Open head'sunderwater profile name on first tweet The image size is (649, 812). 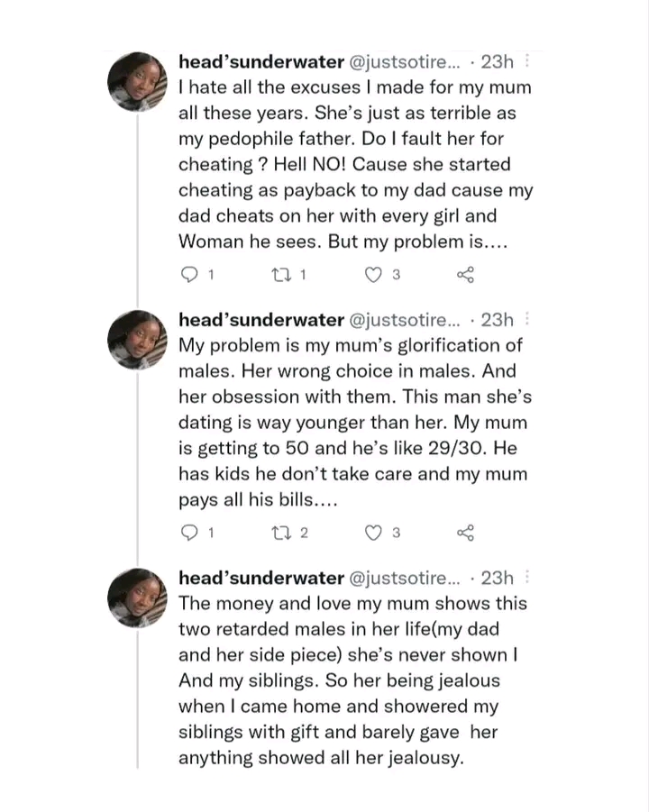pyautogui.click(x=261, y=63)
